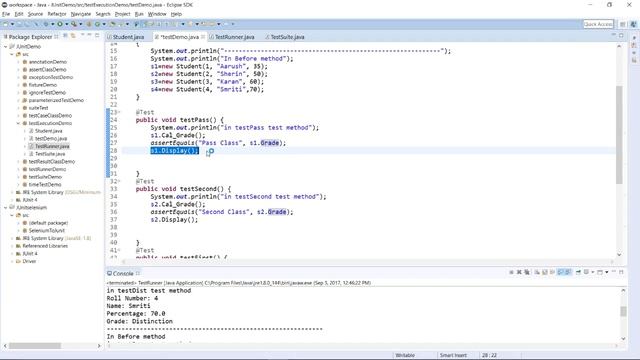Open the Navigate menu
This screenshot has width=640, height=360.
(x=81, y=14)
